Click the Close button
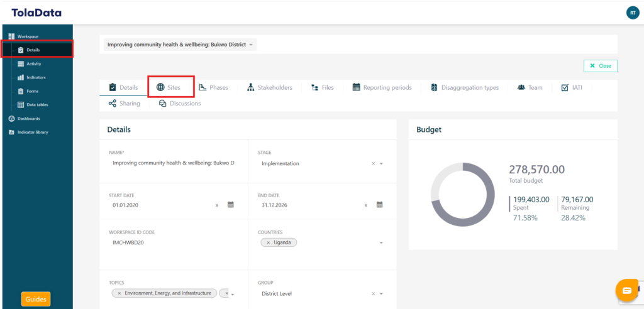This screenshot has width=644, height=309. point(600,66)
